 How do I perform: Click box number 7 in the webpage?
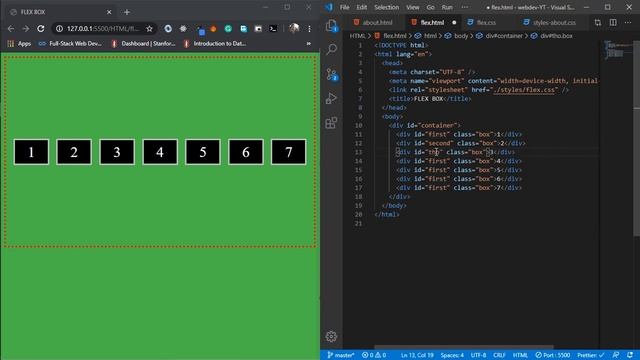coord(289,152)
